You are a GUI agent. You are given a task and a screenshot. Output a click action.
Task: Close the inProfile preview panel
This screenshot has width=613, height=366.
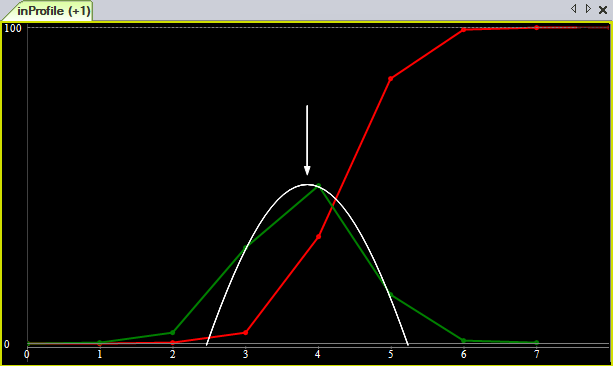(x=603, y=10)
